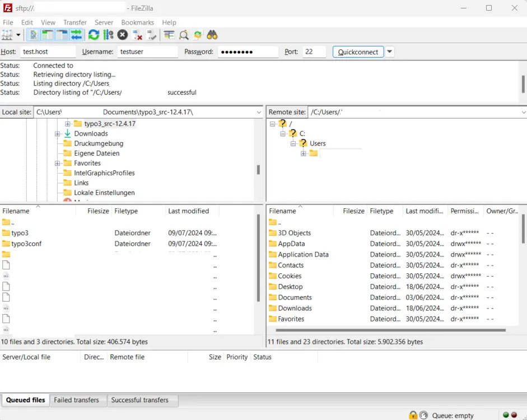Enable directory comparison

point(182,35)
